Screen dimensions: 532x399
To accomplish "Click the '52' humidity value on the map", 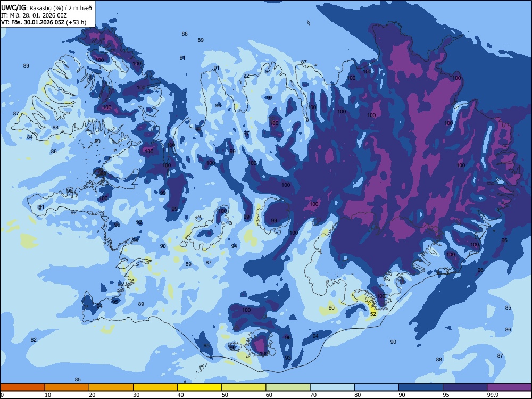I will click(373, 314).
